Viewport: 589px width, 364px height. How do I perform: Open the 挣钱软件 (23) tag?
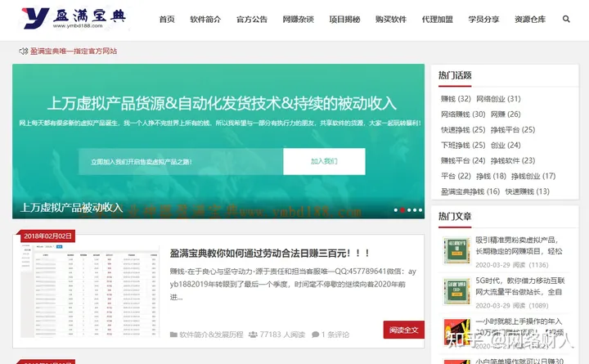tap(513, 160)
